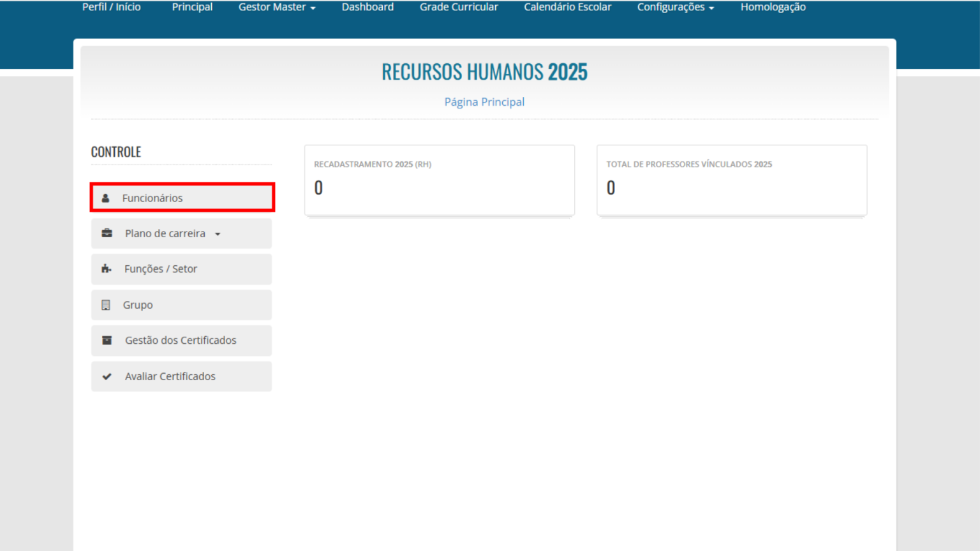Click the Recadastramento 2025 (RH) card
The height and width of the screenshot is (551, 980).
pos(439,180)
